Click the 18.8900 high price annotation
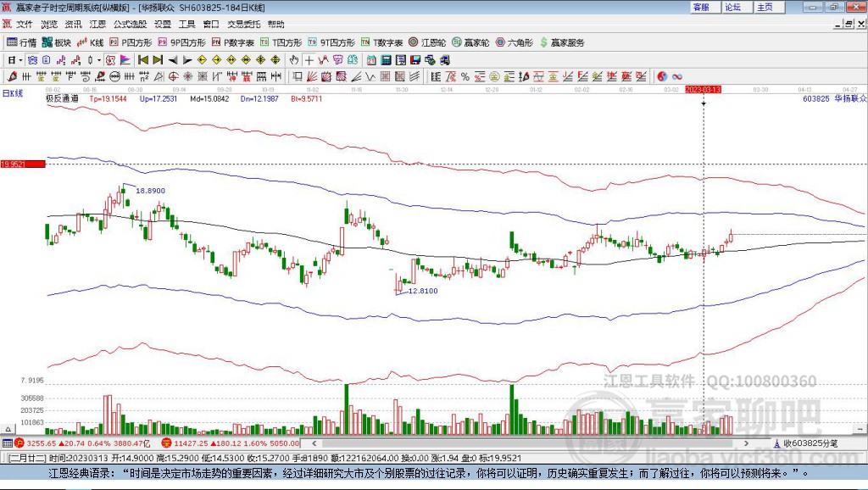Viewport: 868px width, 490px height. [x=150, y=191]
